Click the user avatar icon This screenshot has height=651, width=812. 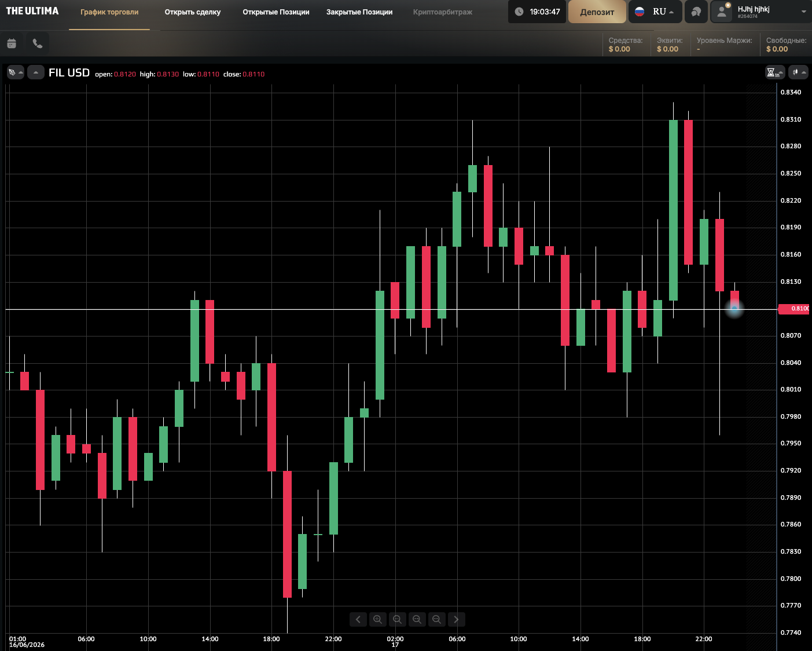(721, 12)
